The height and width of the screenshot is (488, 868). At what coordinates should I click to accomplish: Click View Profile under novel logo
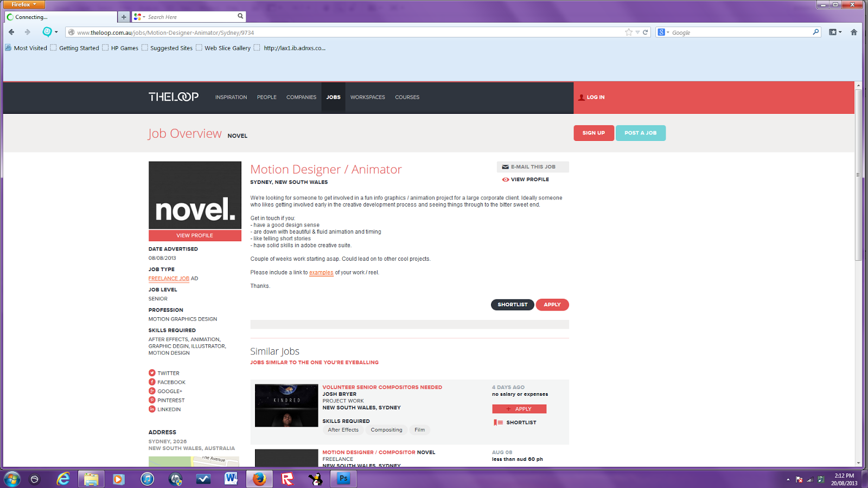click(195, 235)
